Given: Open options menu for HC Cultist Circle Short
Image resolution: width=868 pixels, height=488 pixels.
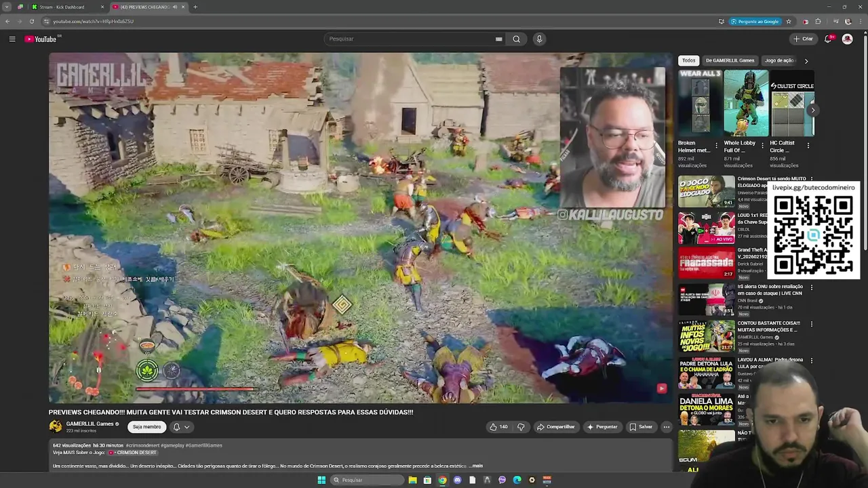Looking at the screenshot, I should click(808, 145).
